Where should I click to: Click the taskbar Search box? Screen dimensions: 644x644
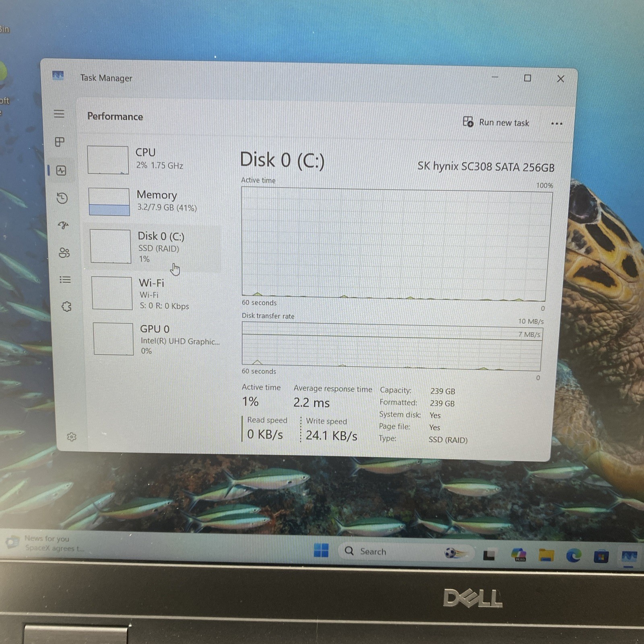tap(407, 552)
